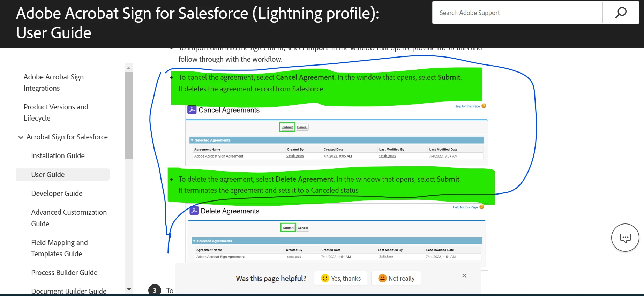Viewport: 644px width, 296px height.
Task: Click Created Date header in Delete Agreements table
Action: click(x=331, y=250)
